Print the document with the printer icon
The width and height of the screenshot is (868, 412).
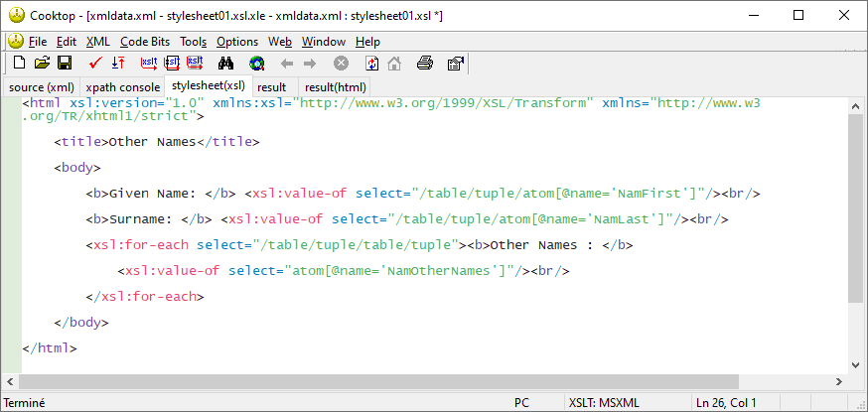(425, 64)
